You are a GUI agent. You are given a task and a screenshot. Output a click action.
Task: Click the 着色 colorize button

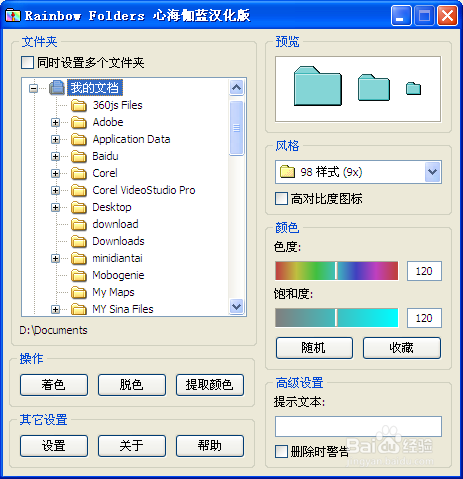[x=54, y=385]
